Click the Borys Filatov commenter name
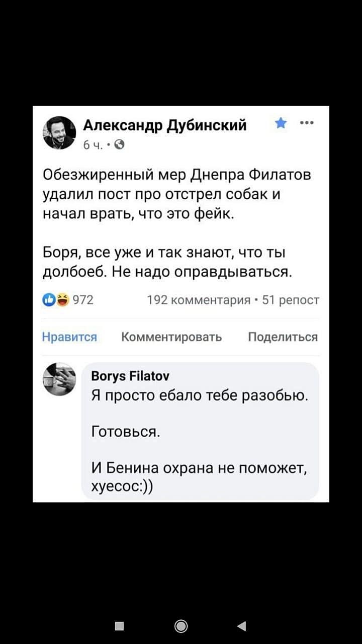 tap(130, 376)
